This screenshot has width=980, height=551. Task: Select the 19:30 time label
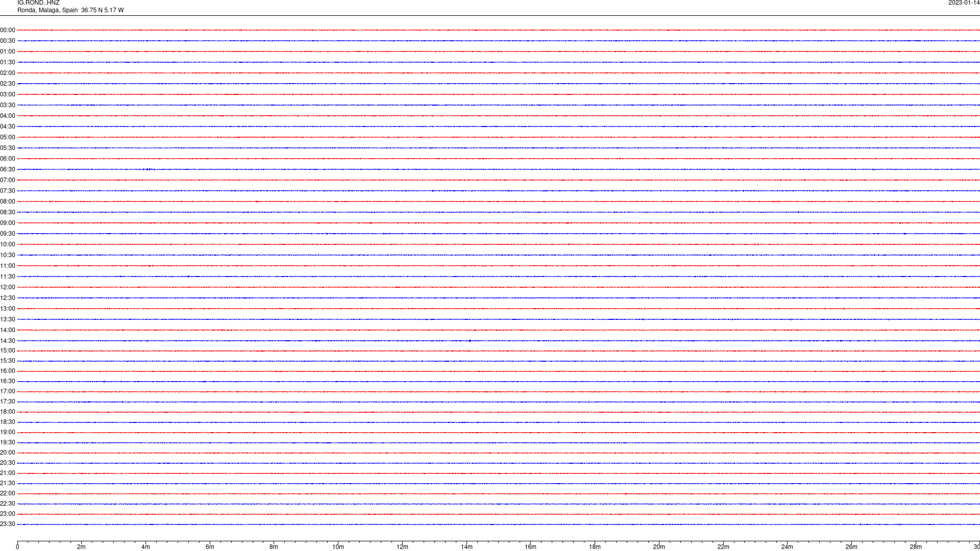8,442
